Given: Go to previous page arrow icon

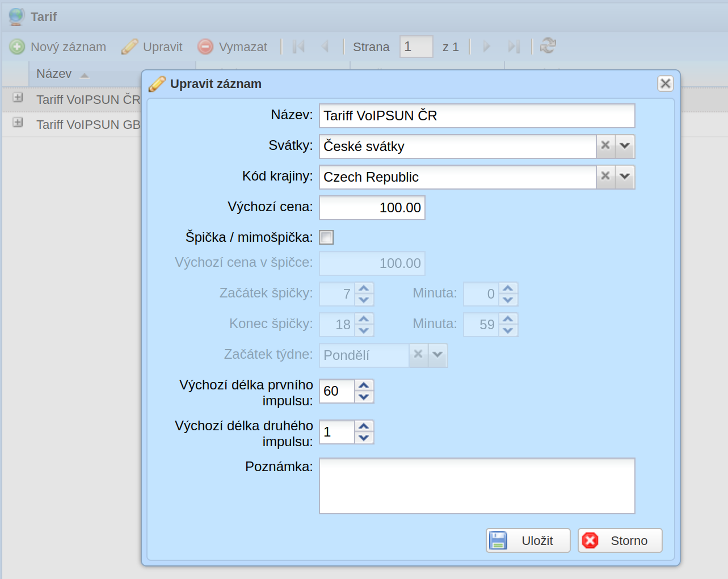Looking at the screenshot, I should (x=325, y=47).
